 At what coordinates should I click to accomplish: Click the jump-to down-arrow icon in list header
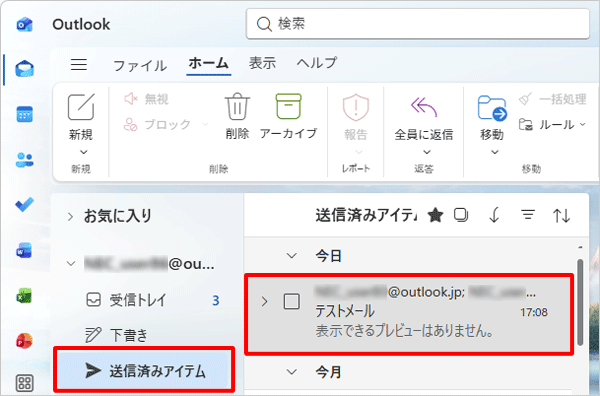click(x=494, y=215)
